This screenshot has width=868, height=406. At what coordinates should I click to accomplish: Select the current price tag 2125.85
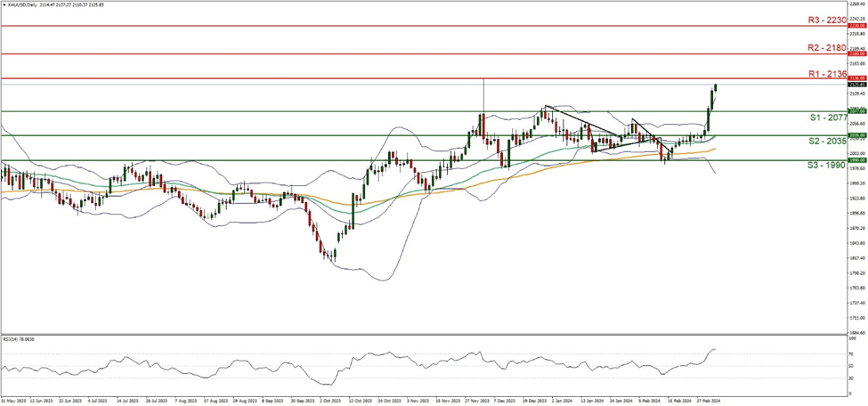[x=856, y=85]
